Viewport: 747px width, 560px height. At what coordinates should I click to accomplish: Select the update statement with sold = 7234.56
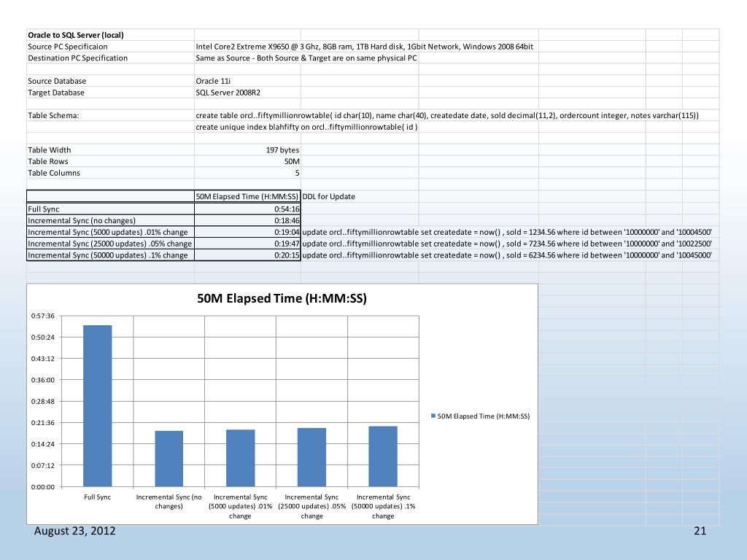pyautogui.click(x=507, y=244)
